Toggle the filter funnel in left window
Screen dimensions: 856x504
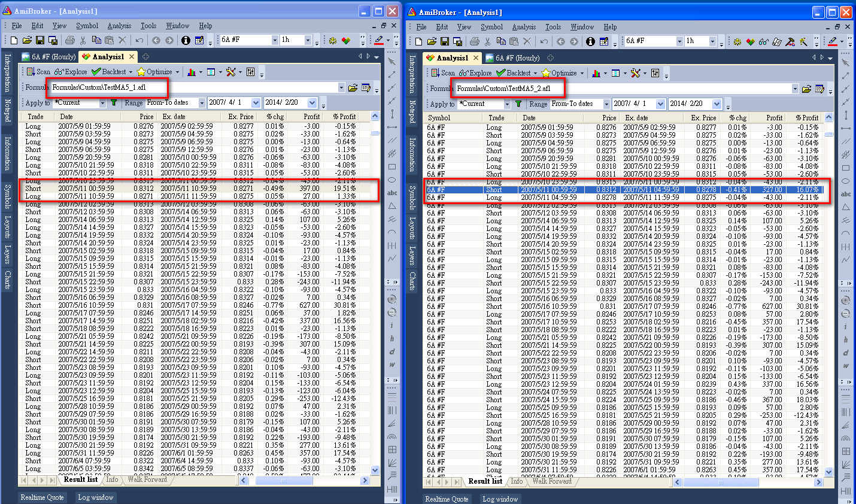[x=114, y=103]
